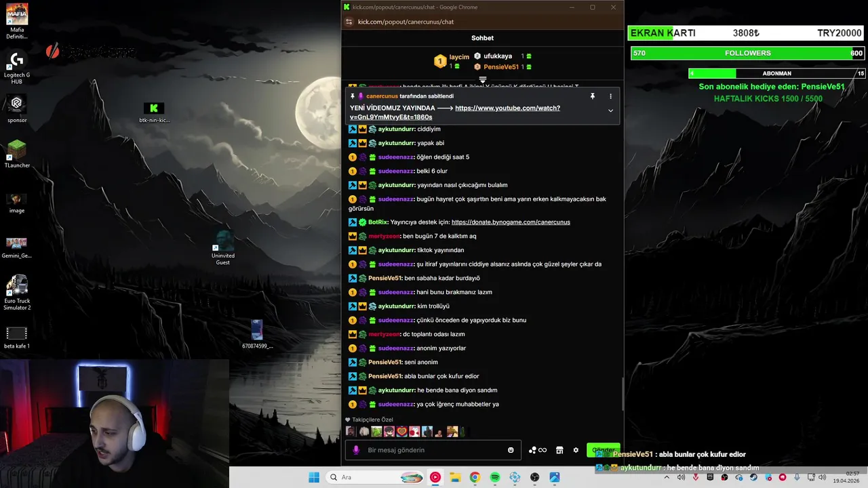Select the btk-nin-kic Kick shortcut on desktop
Image resolution: width=868 pixels, height=488 pixels.
click(154, 113)
